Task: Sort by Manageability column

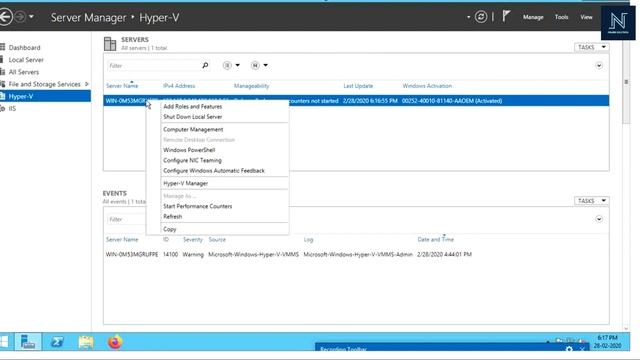Action: (251, 86)
